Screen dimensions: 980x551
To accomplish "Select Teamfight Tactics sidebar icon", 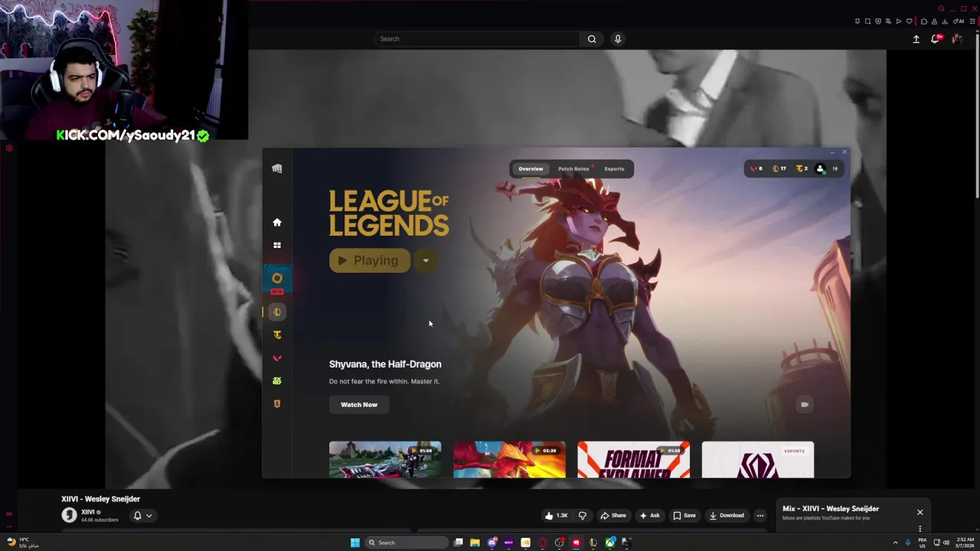I will click(277, 334).
